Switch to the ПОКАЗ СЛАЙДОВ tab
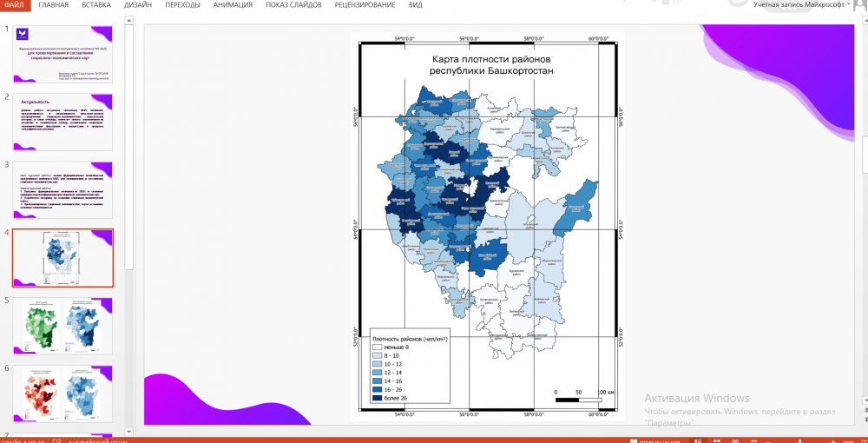The height and width of the screenshot is (443, 868). [x=292, y=5]
